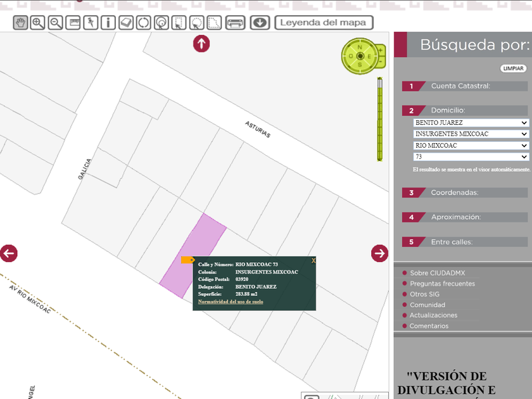Click the download arrow icon
Viewport: 532px width, 399px height.
pyautogui.click(x=260, y=23)
